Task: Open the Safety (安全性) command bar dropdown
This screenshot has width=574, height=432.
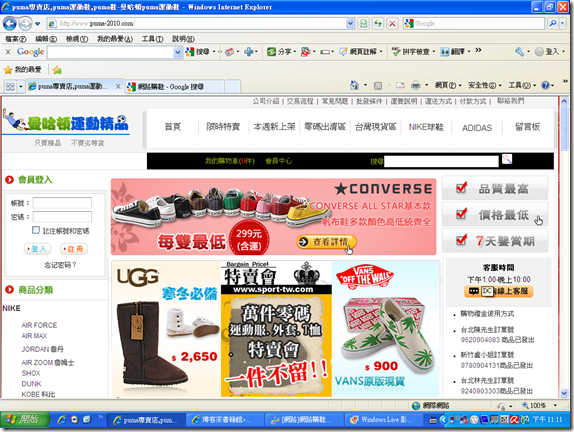Action: pos(485,85)
